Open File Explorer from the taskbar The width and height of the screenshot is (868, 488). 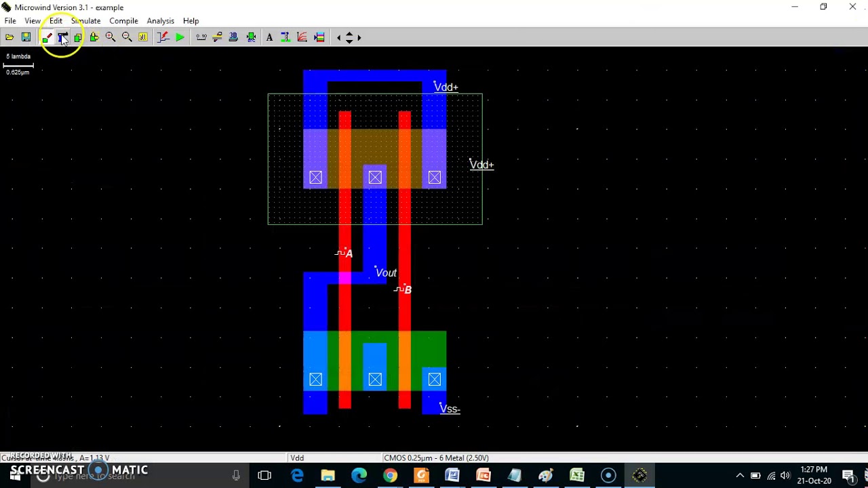[x=328, y=476]
